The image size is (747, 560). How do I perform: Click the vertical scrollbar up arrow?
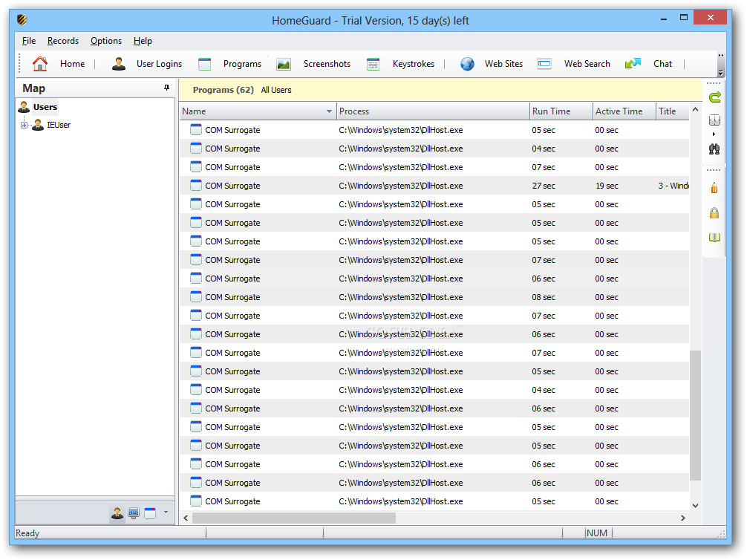pos(695,110)
